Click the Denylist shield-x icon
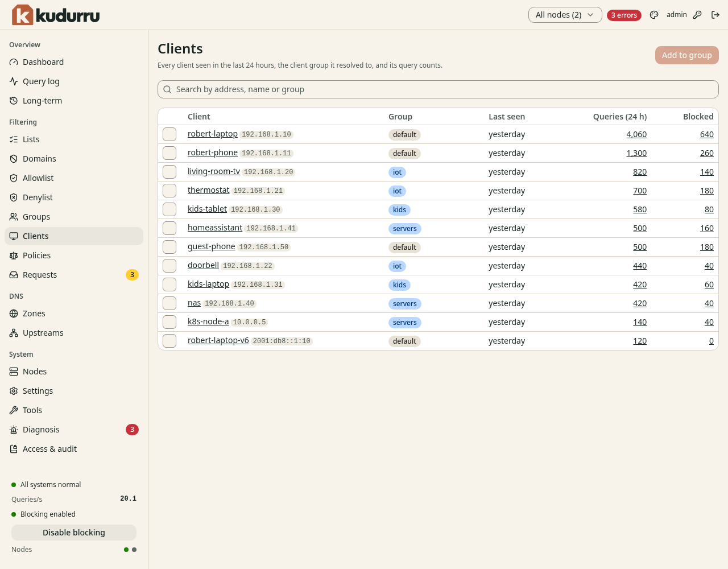The height and width of the screenshot is (569, 728). [x=14, y=197]
